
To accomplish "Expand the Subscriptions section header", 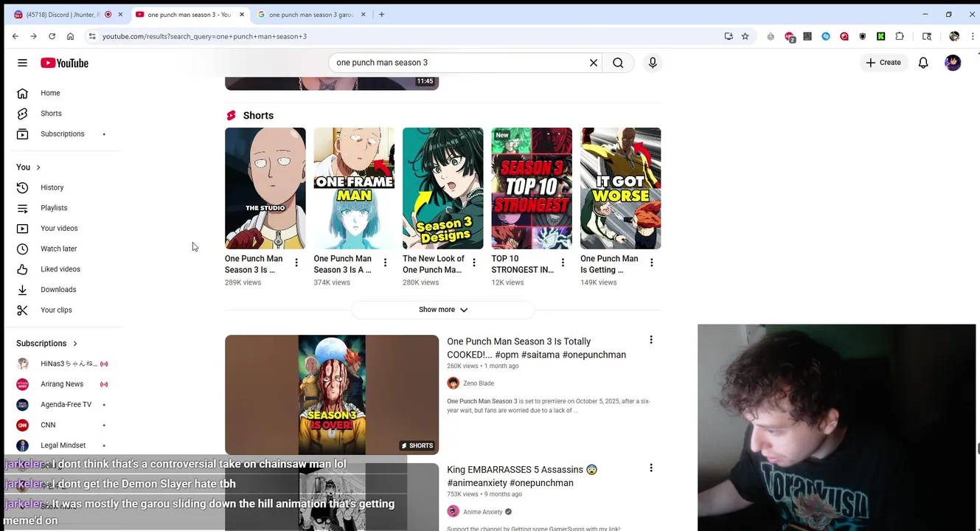I will tap(46, 343).
